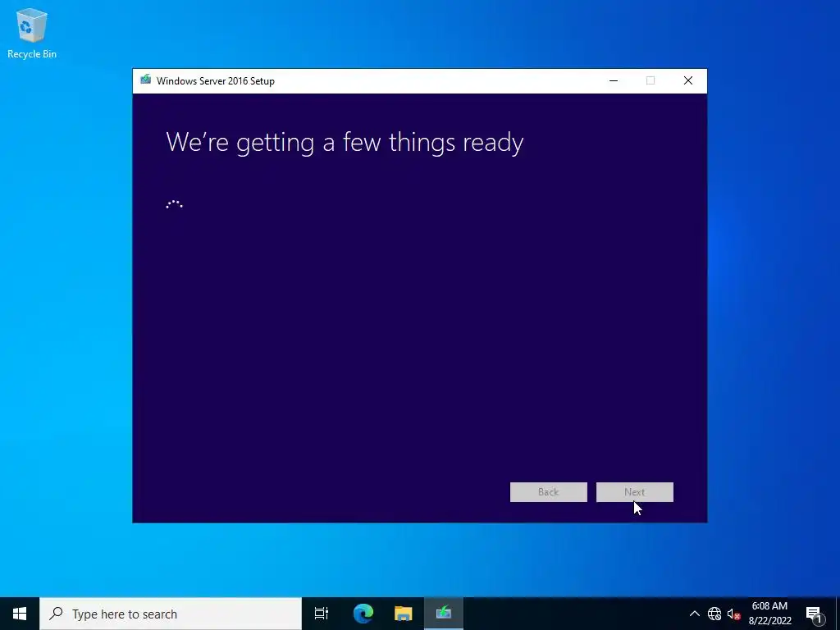Viewport: 840px width, 630px height.
Task: Click the Next button in Setup
Action: [x=634, y=492]
